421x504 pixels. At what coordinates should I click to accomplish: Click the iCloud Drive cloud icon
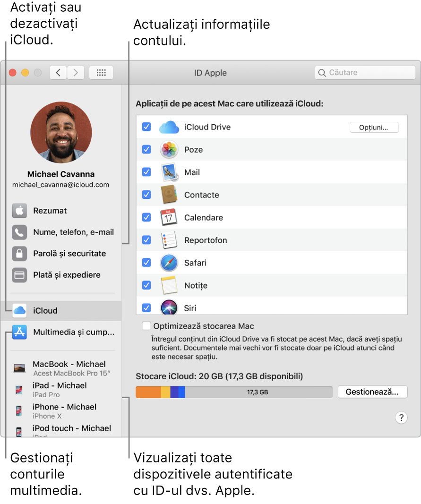point(169,127)
